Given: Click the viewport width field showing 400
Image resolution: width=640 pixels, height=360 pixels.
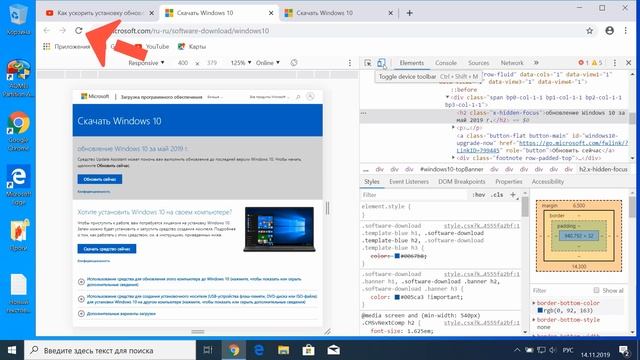Looking at the screenshot, I should 183,63.
